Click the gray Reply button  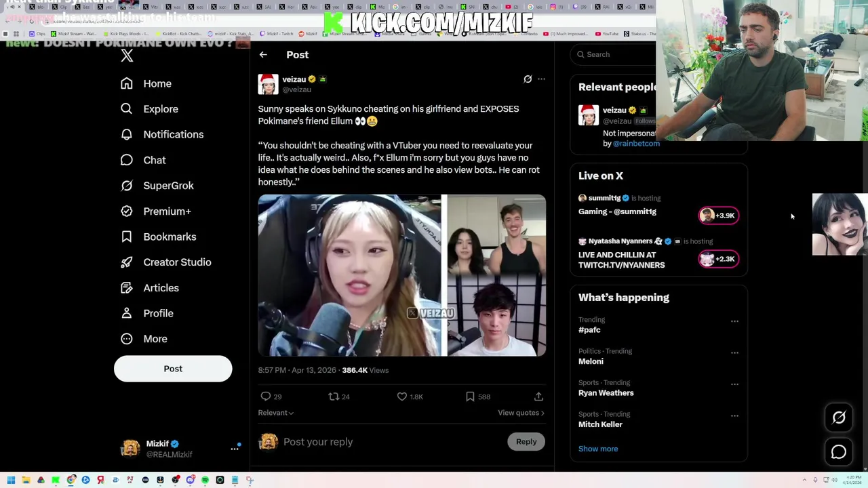click(526, 442)
